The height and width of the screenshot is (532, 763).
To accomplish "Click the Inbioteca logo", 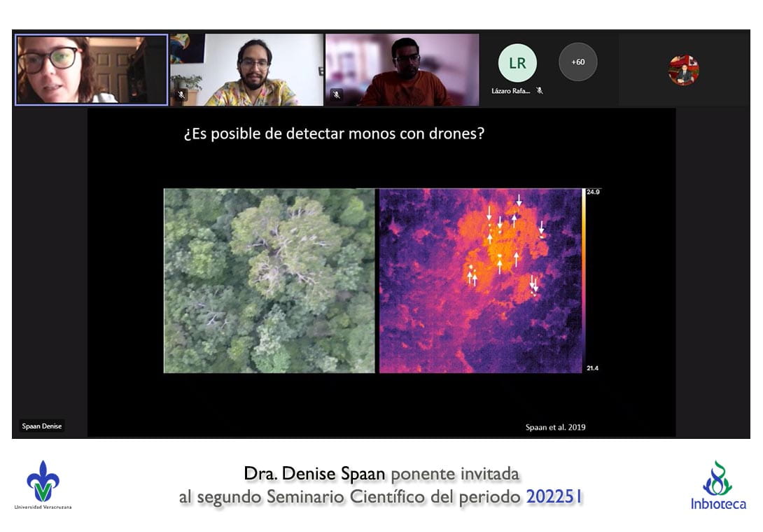I will coord(717,485).
